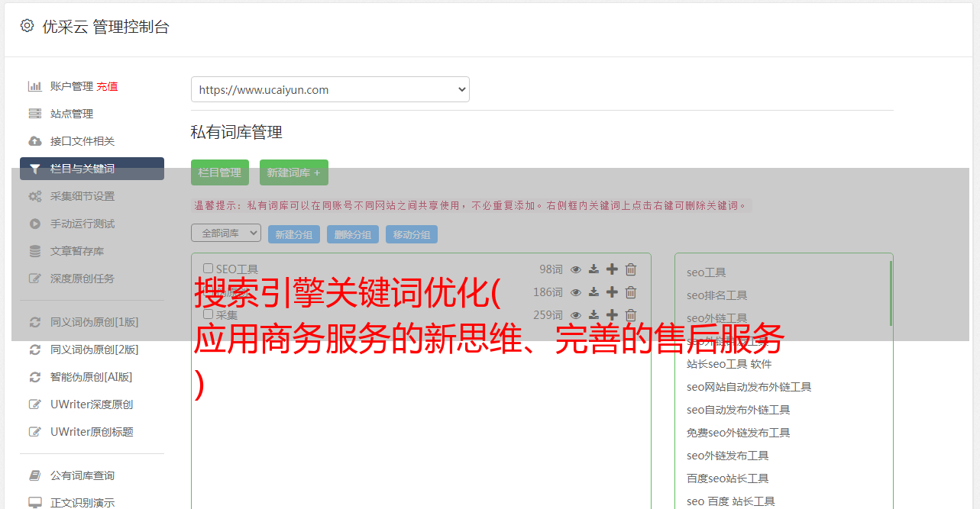Click the keyword "站长seo工具 软件"
Screen dimensions: 980x509
[729, 364]
